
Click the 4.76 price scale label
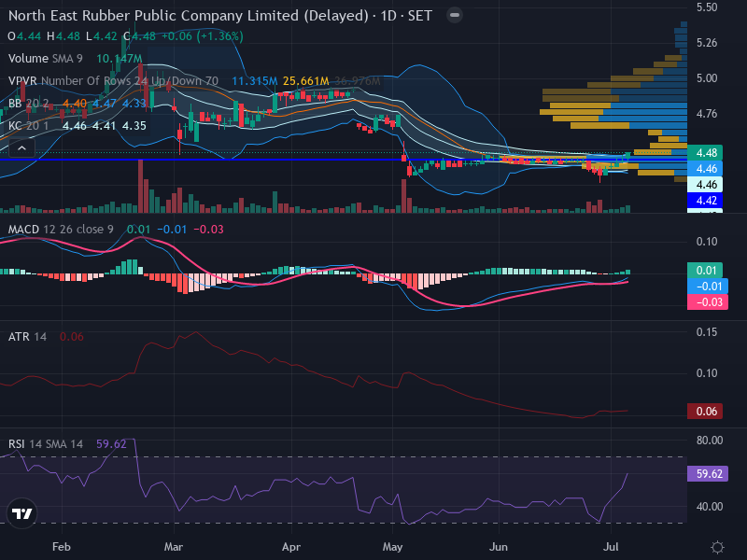click(x=707, y=114)
